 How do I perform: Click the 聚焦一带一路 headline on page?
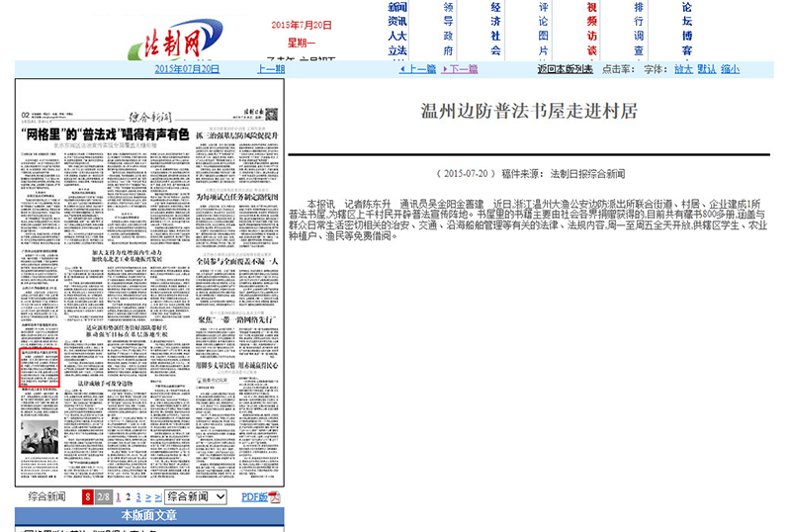(237, 320)
